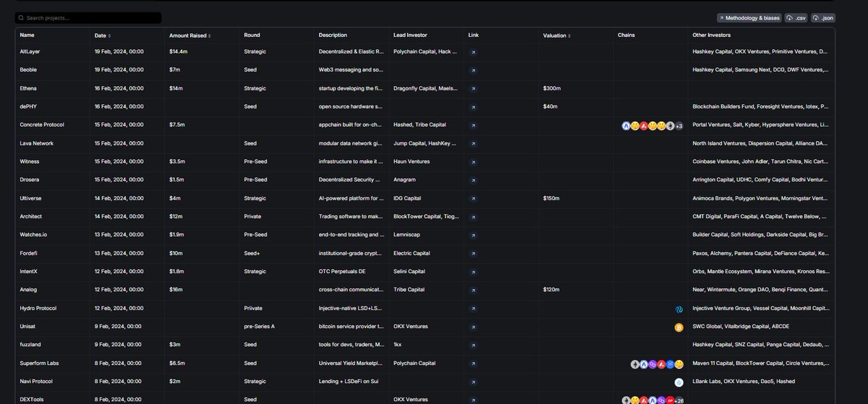This screenshot has height=404, width=868.
Task: Click the $14.4m amount raised cell
Action: point(179,52)
